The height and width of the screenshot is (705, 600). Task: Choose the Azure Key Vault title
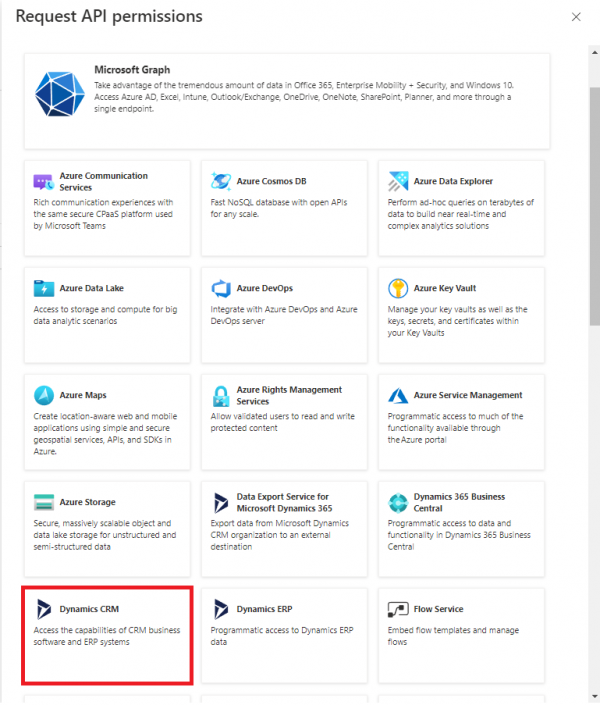[444, 288]
